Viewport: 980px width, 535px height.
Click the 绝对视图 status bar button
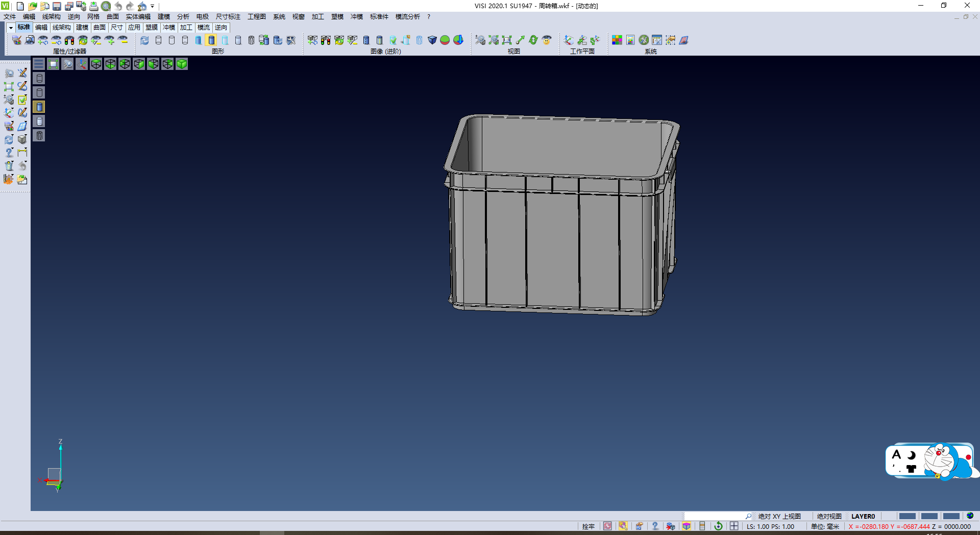(829, 516)
